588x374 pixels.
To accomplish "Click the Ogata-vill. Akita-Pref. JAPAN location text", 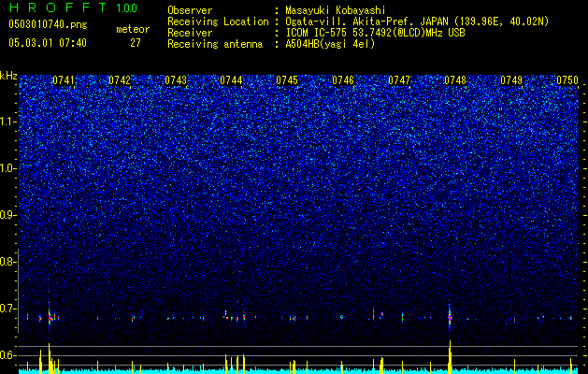I will tap(416, 22).
